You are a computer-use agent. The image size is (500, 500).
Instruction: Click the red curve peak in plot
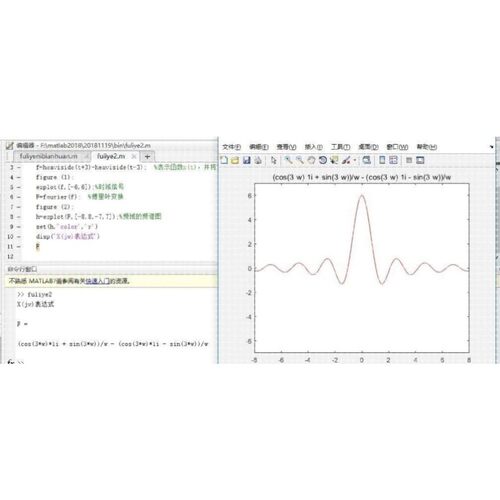[x=362, y=196]
